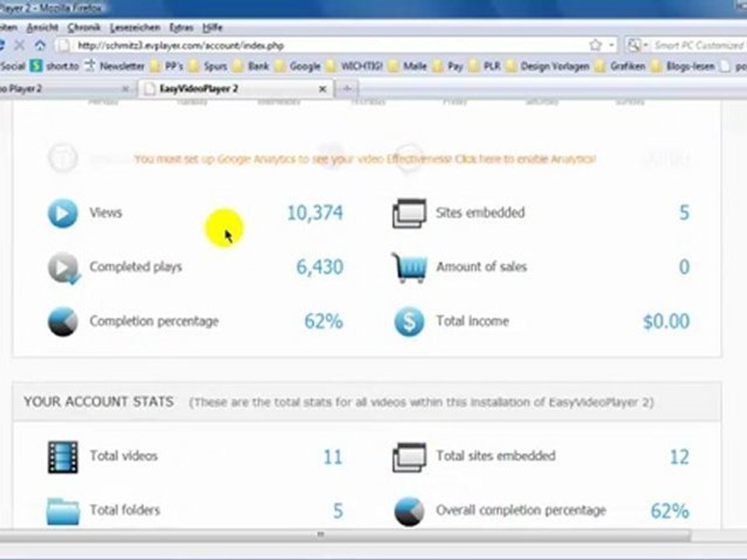Click the Sites embedded value 5
This screenshot has height=560, width=747.
684,213
